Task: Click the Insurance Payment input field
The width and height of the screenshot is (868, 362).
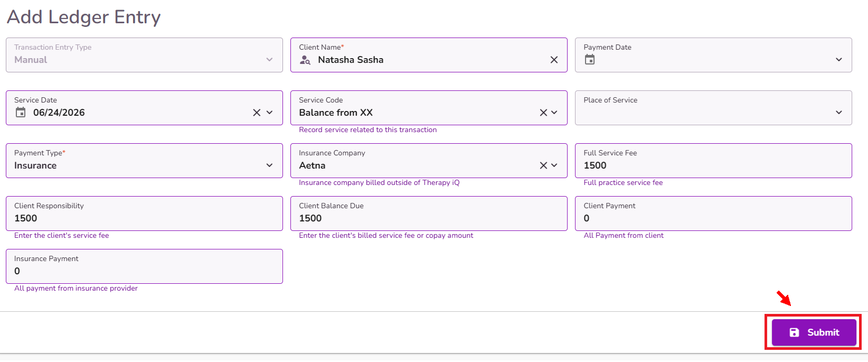Action: click(x=144, y=266)
